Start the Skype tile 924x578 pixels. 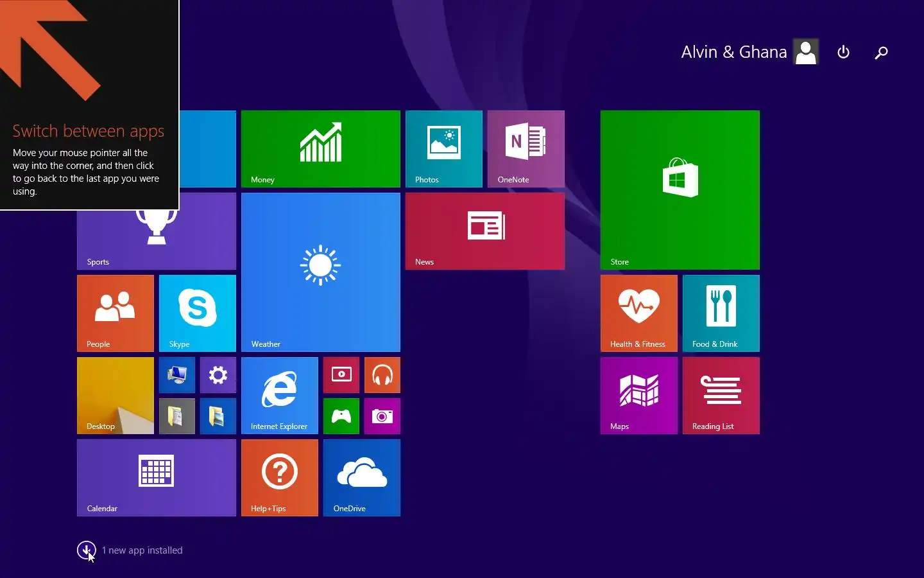pyautogui.click(x=198, y=313)
